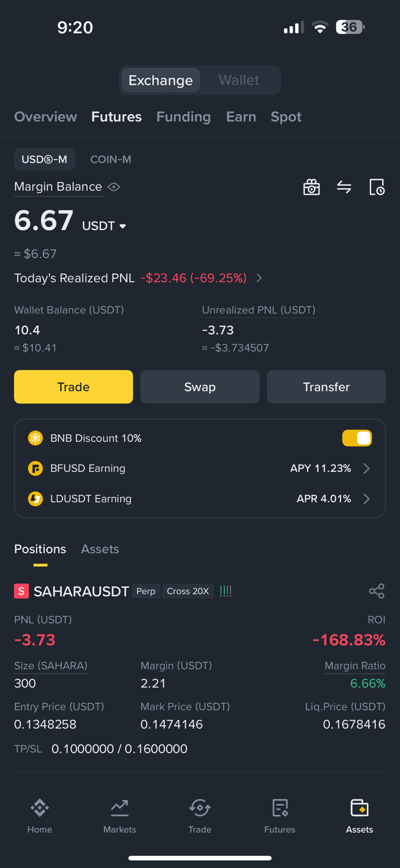Switch to Wallet mode
400x868 pixels.
[x=239, y=80]
